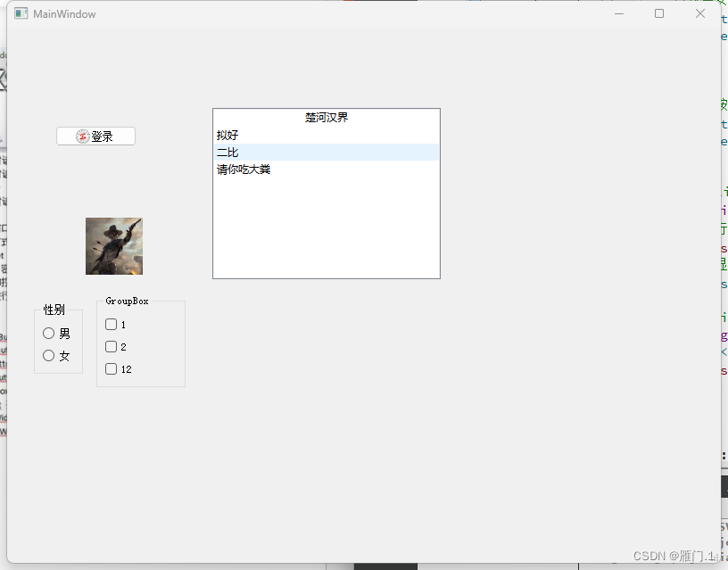
Task: Select the 拟好 list item
Action: [x=326, y=135]
